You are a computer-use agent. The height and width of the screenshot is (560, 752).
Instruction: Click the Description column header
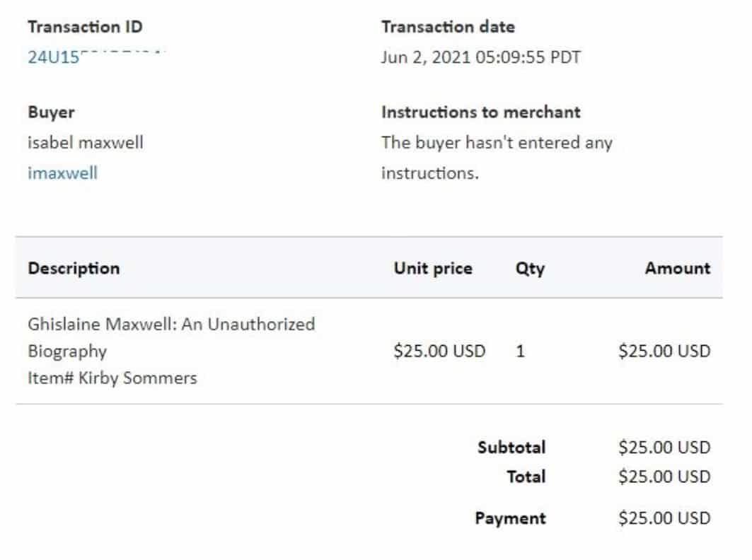(x=74, y=268)
